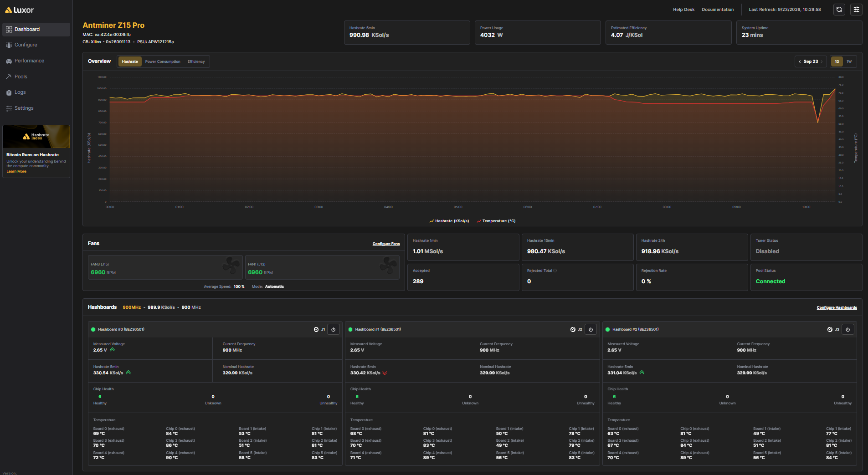Click the Estimated Efficiency value 4.07 J/KSol
868x475 pixels.
point(627,35)
